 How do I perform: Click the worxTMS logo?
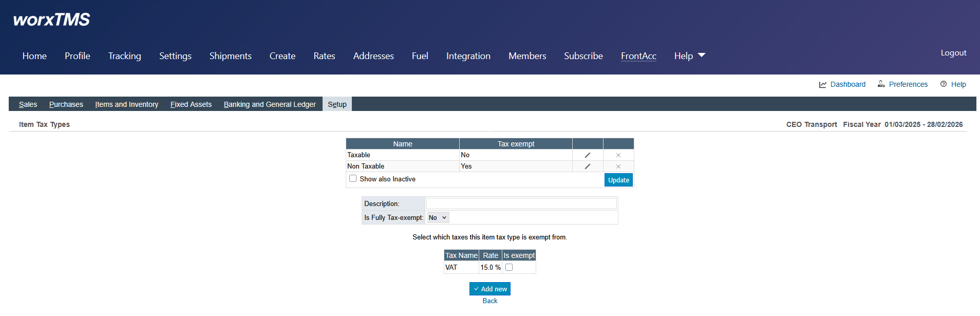pyautogui.click(x=51, y=20)
